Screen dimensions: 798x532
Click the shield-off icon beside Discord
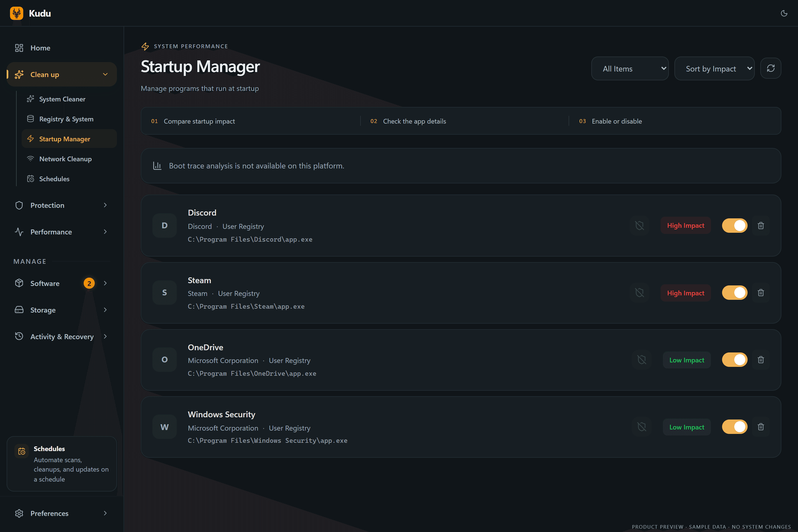pos(639,226)
